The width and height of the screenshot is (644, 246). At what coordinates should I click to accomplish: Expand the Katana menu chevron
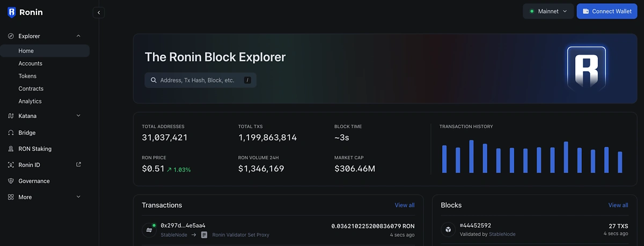point(78,116)
